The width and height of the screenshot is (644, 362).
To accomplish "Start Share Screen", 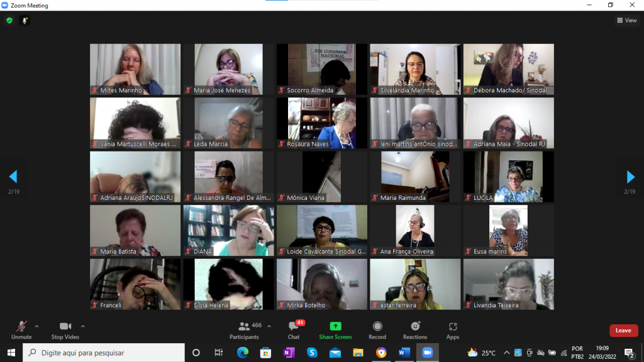I will [335, 329].
